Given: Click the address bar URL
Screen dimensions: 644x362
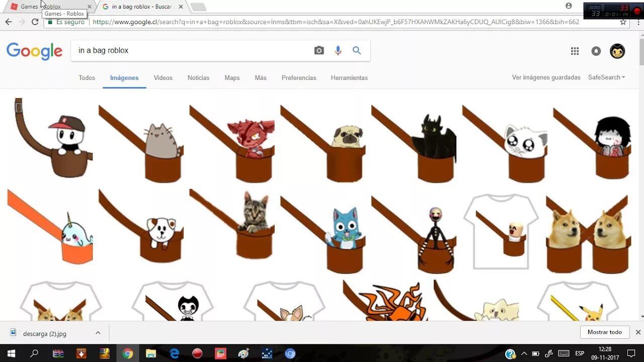Looking at the screenshot, I should [x=336, y=22].
